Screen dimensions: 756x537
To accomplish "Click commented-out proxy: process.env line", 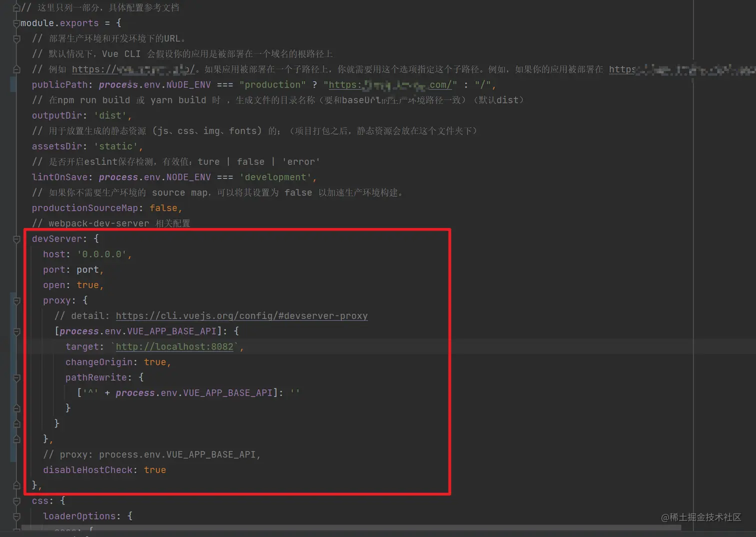I will (152, 454).
